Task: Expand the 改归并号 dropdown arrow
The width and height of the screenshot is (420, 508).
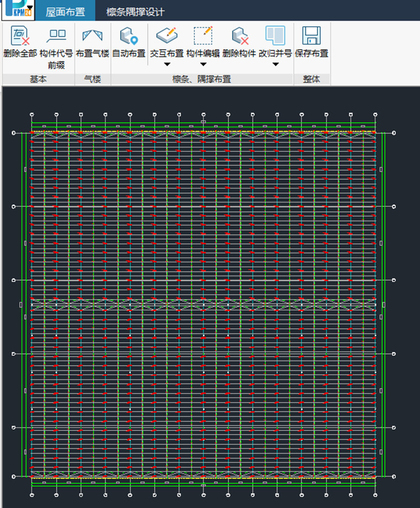Action: coord(275,64)
